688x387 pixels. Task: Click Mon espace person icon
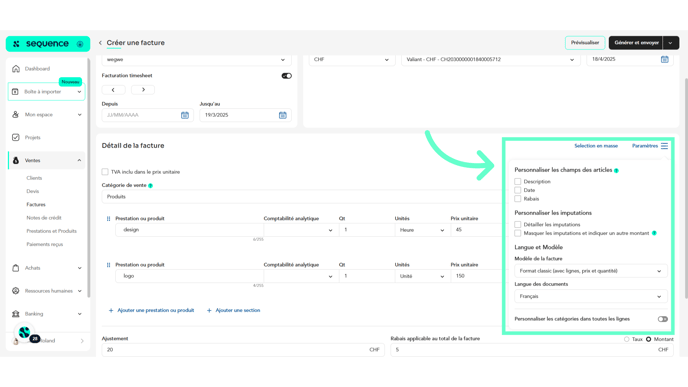(16, 115)
